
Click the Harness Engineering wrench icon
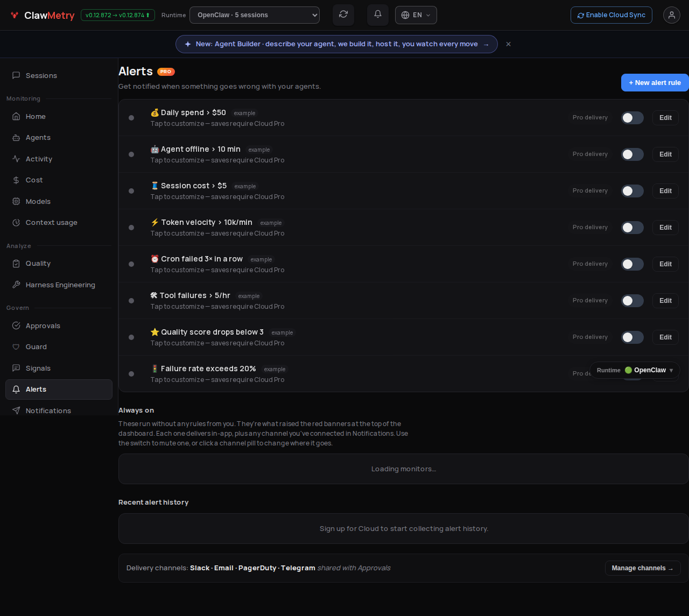click(16, 285)
